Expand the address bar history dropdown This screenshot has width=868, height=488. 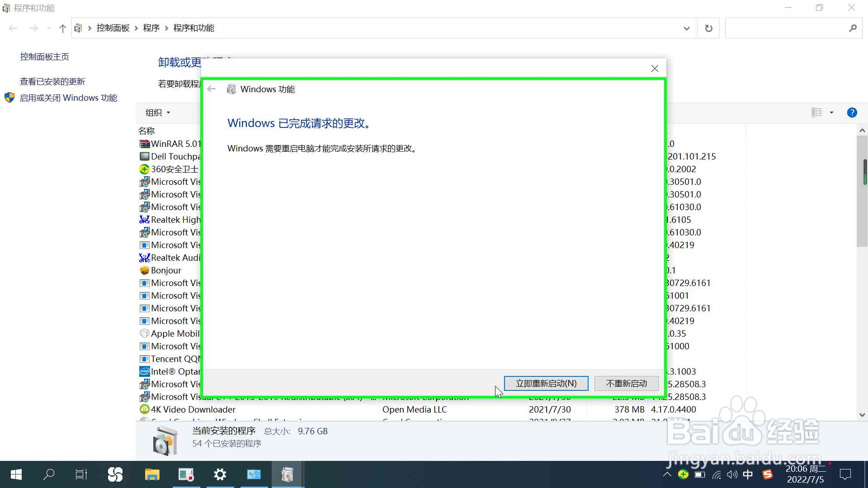pyautogui.click(x=687, y=28)
